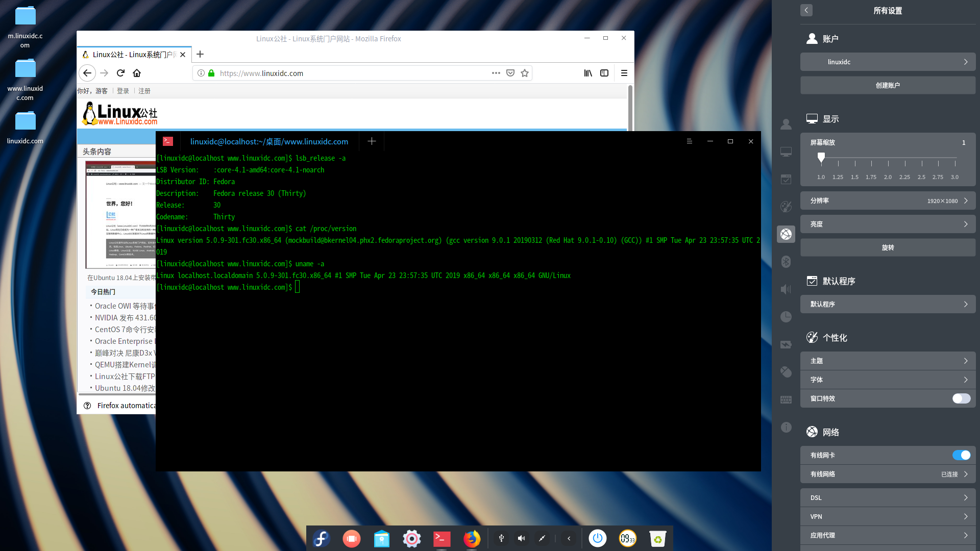Click the settings gear icon in taskbar
The image size is (980, 551).
click(411, 538)
